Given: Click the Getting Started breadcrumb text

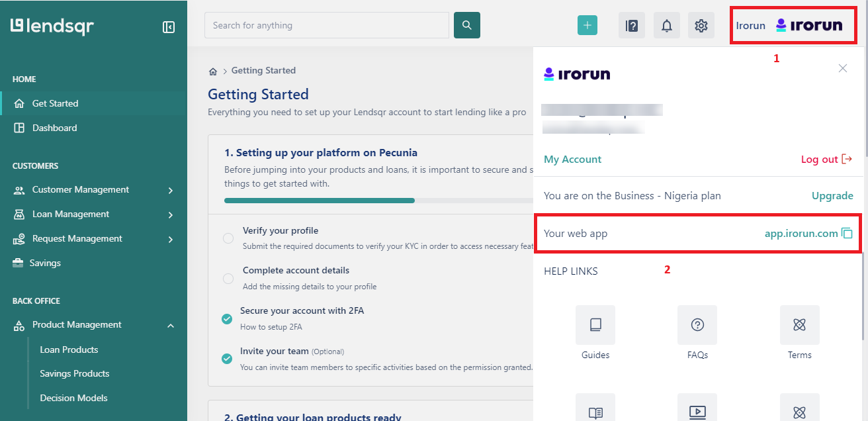Looking at the screenshot, I should (263, 70).
